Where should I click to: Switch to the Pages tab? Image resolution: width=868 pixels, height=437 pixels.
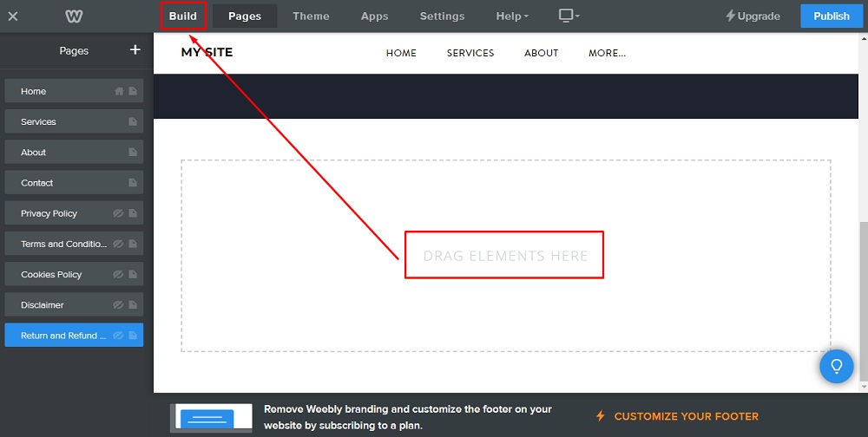pos(245,16)
